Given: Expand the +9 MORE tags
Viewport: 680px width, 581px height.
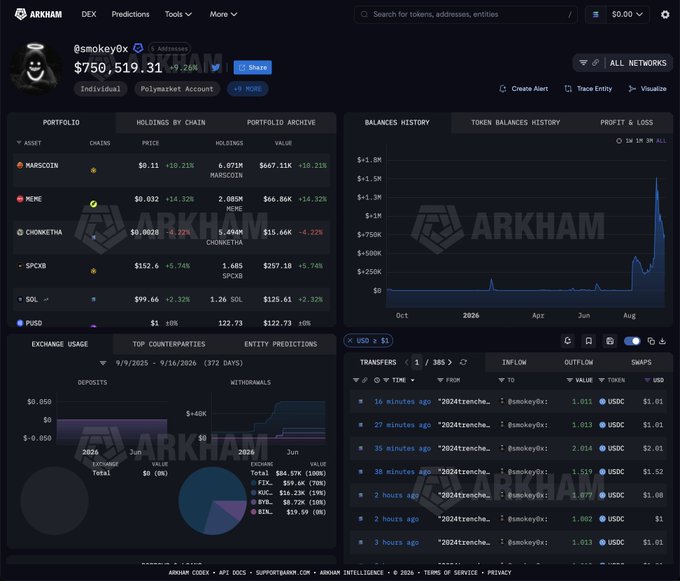Looking at the screenshot, I should point(248,89).
